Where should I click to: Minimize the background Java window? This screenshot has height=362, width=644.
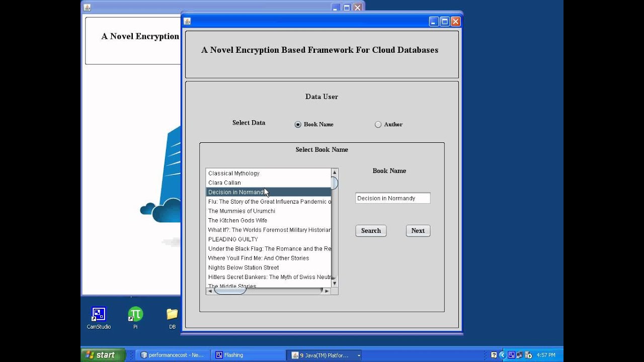pyautogui.click(x=336, y=8)
